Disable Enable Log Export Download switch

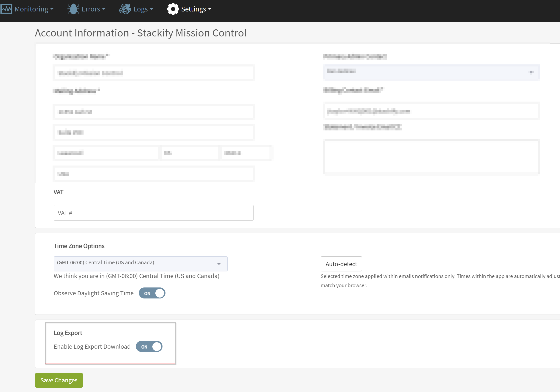tap(149, 346)
